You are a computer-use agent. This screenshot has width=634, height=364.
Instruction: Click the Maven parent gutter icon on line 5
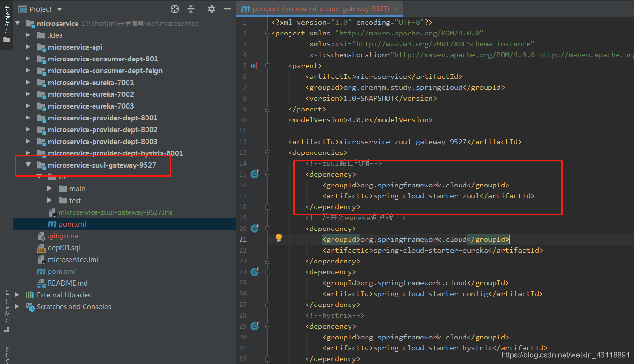pos(254,66)
